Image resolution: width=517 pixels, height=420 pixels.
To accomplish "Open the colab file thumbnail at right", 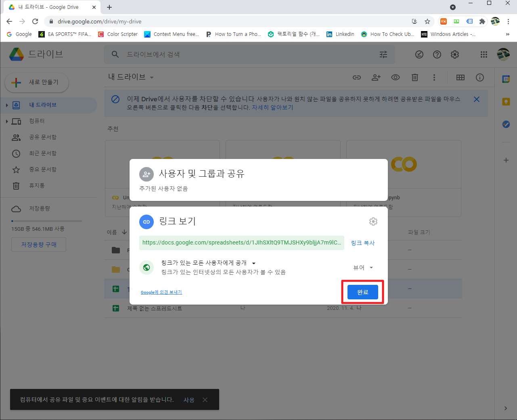I will (404, 164).
